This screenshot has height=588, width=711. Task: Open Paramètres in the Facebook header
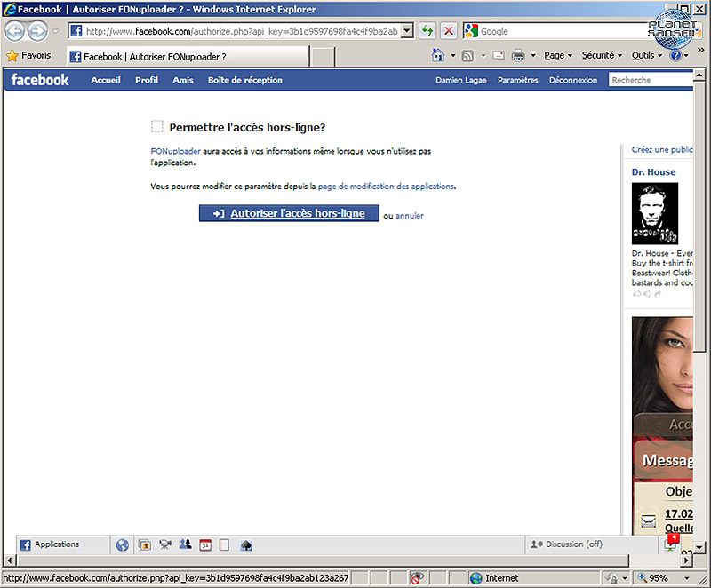click(518, 80)
